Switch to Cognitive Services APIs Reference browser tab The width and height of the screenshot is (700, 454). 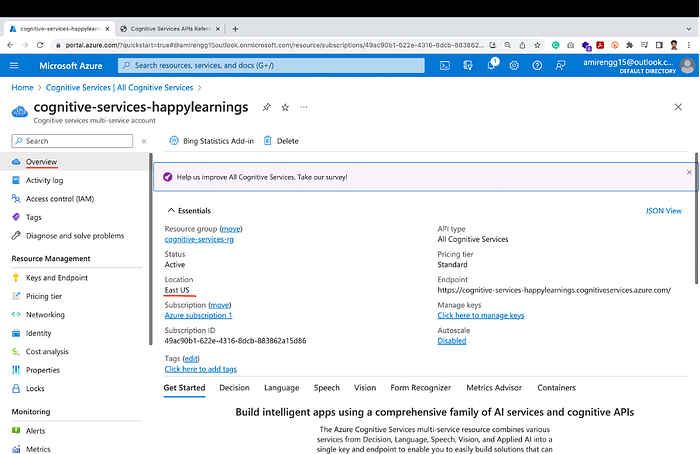tap(170, 29)
